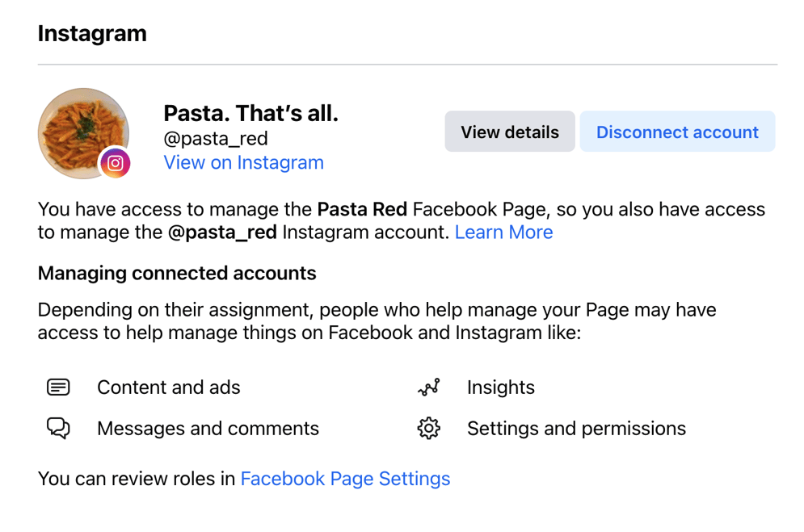Click the @pasta_red handle under the account name
This screenshot has width=804, height=532.
click(215, 138)
